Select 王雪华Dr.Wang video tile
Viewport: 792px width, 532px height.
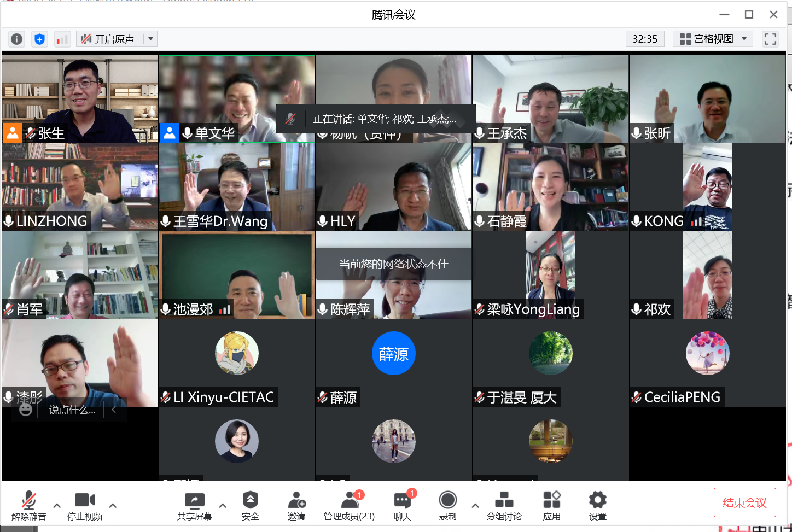tap(237, 187)
